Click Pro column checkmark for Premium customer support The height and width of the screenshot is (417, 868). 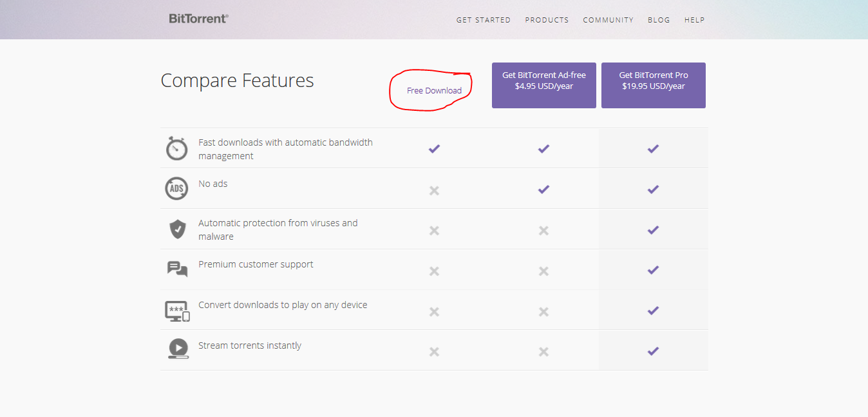pos(653,270)
